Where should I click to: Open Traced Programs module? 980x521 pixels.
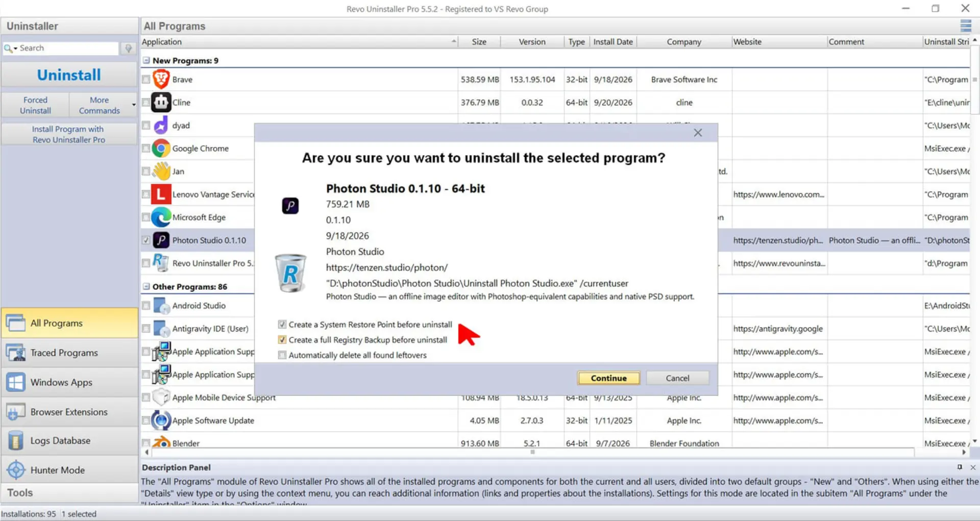click(x=69, y=353)
